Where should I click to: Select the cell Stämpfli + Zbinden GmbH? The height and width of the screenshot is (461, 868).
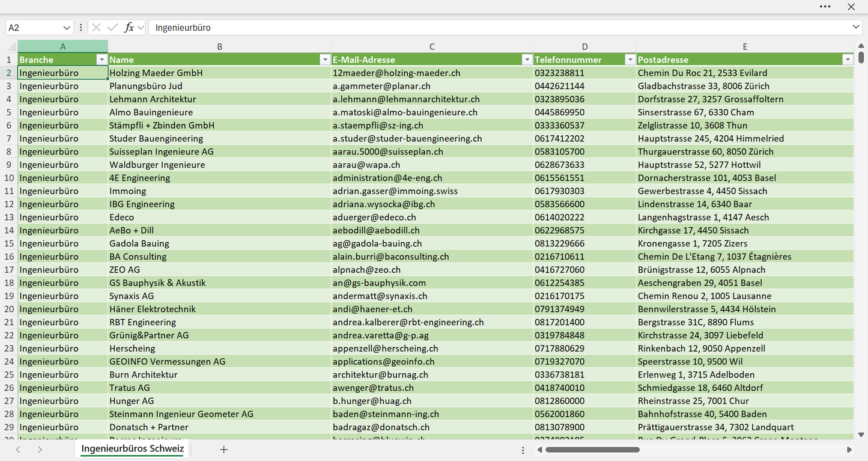[219, 125]
